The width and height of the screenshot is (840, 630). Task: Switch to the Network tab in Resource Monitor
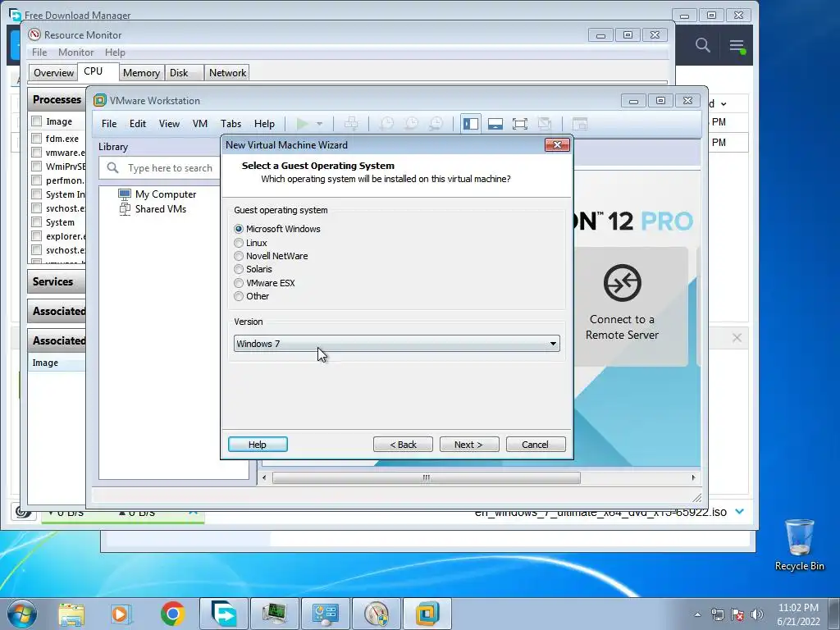point(228,73)
